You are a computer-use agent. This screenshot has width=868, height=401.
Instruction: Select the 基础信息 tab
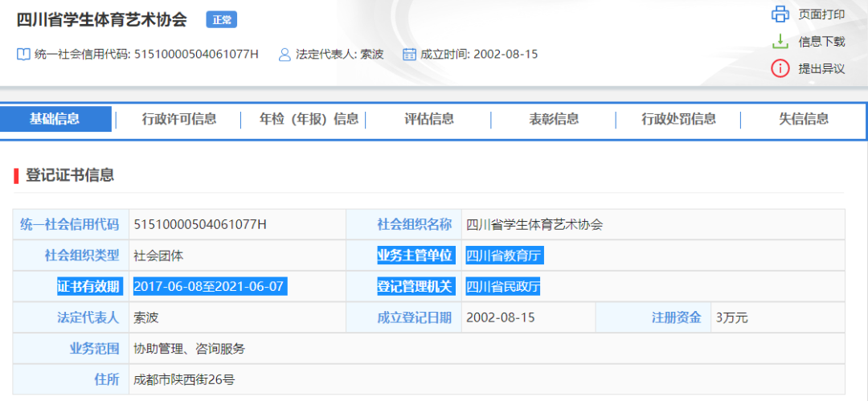point(55,118)
